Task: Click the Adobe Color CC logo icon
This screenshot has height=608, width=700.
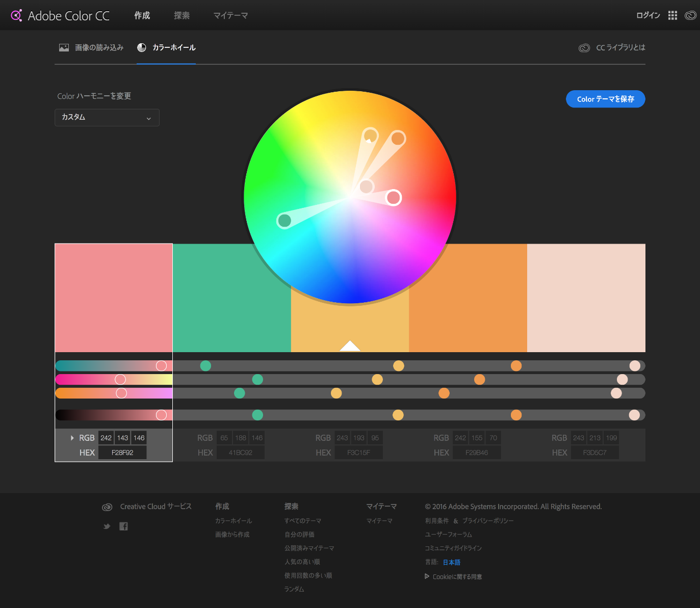Action: [x=16, y=15]
